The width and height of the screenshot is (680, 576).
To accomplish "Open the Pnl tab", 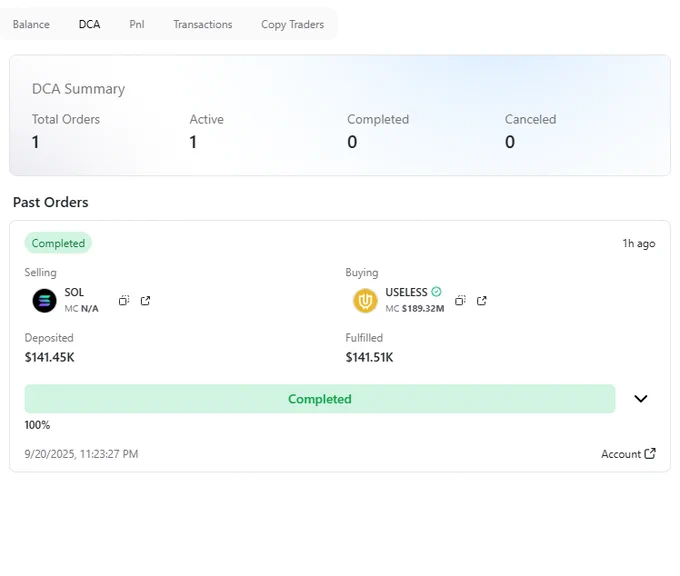I will click(x=137, y=24).
